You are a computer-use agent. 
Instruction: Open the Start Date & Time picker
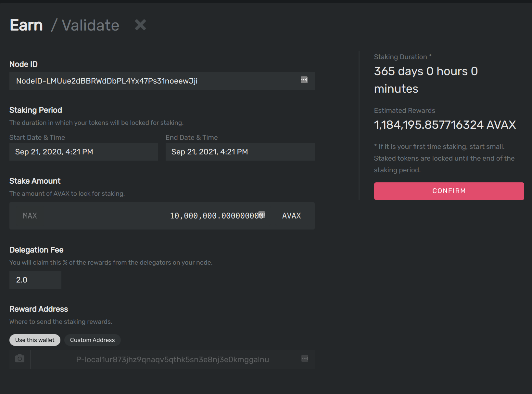[x=83, y=152]
